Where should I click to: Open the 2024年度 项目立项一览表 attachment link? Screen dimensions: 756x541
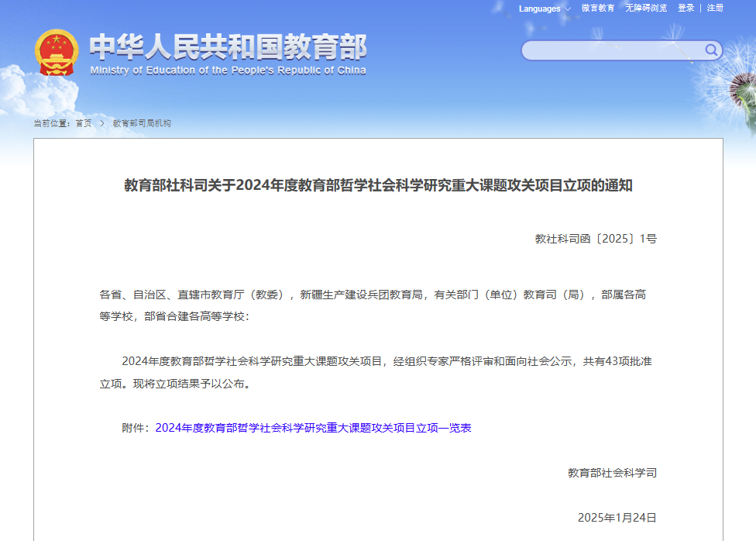click(x=313, y=428)
